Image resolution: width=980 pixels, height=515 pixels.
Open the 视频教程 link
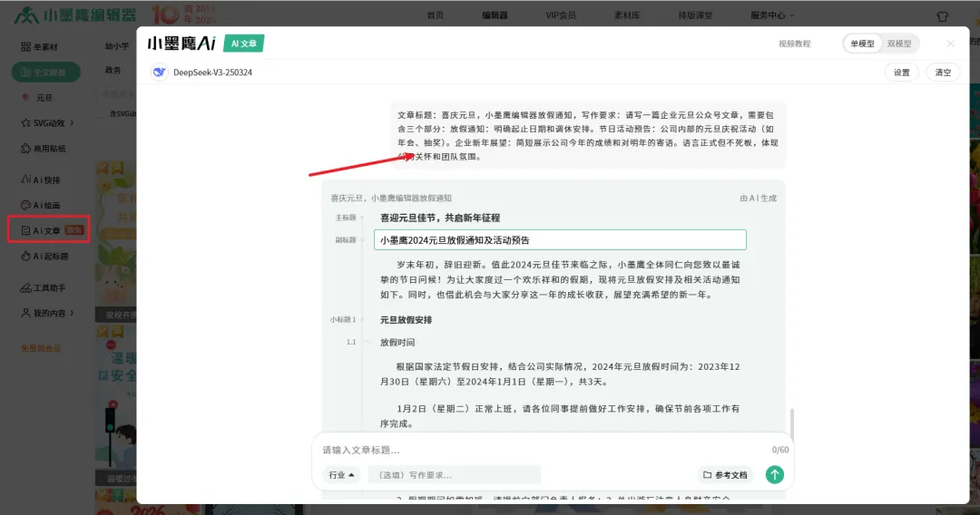[794, 44]
